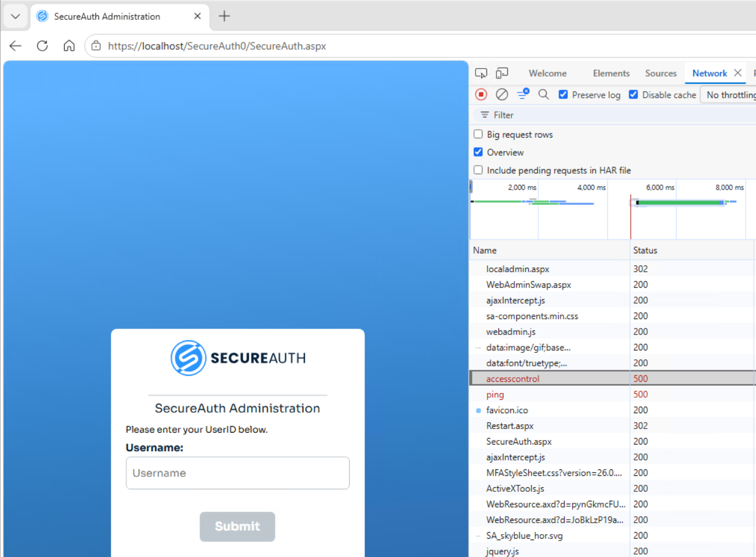Screen dimensions: 756x557
Task: Toggle the network filter bar icon
Action: [x=523, y=94]
